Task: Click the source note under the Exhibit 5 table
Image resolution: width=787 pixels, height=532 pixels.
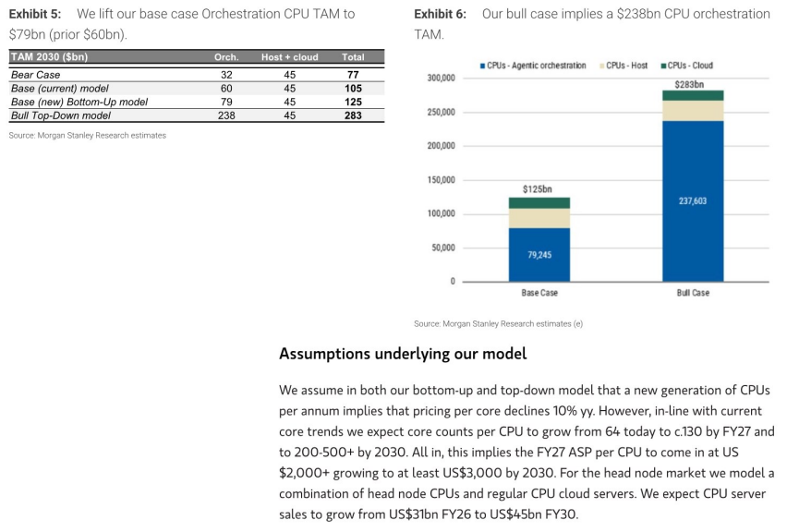Action: pos(88,136)
